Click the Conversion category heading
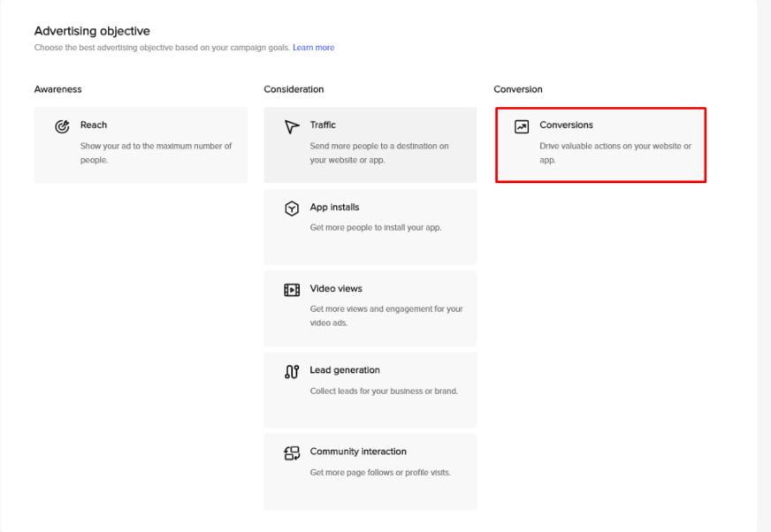This screenshot has height=532, width=771. click(x=518, y=89)
